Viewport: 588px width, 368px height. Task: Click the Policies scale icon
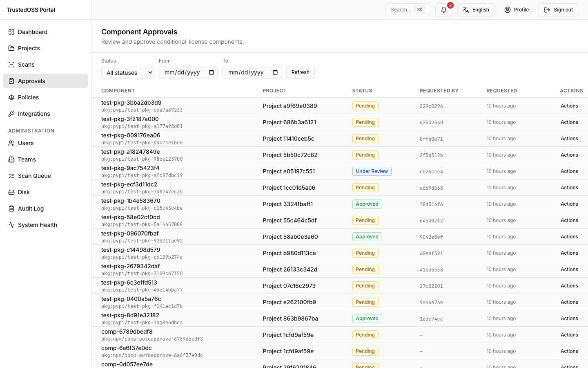click(x=11, y=97)
